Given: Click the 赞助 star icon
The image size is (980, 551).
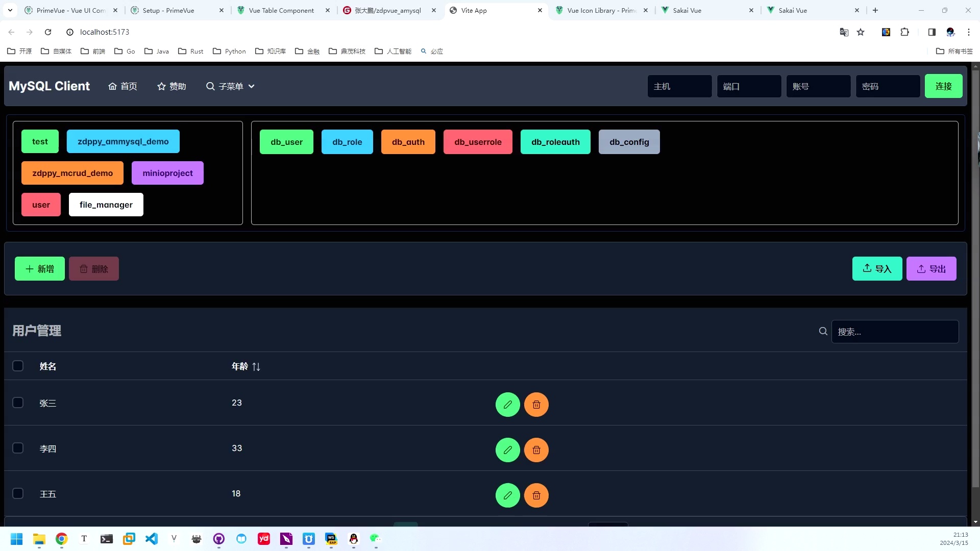Looking at the screenshot, I should [x=160, y=86].
